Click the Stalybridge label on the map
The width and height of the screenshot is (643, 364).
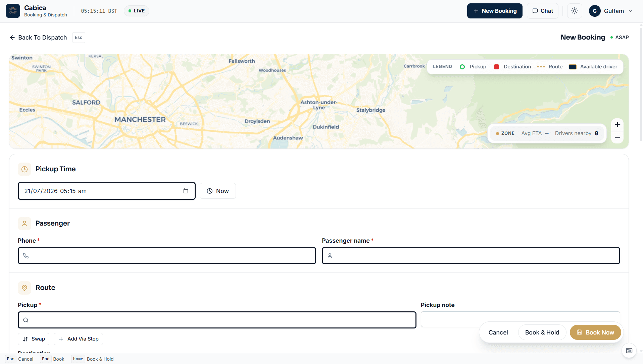click(371, 110)
